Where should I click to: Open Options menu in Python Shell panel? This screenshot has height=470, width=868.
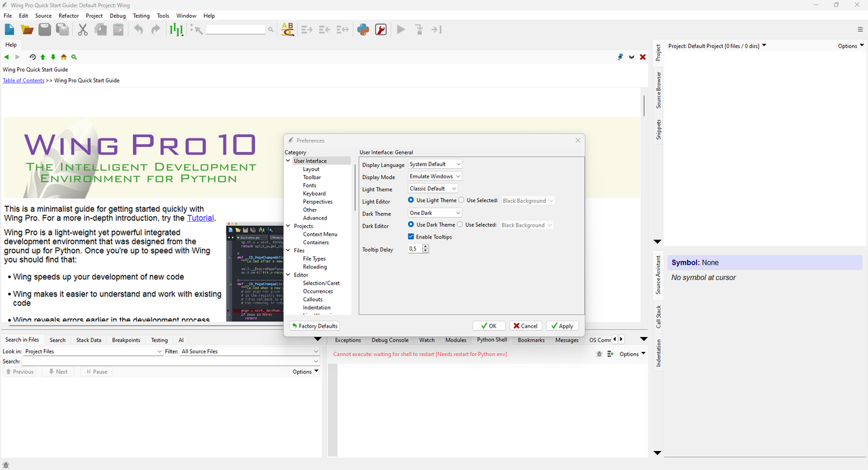tap(632, 354)
